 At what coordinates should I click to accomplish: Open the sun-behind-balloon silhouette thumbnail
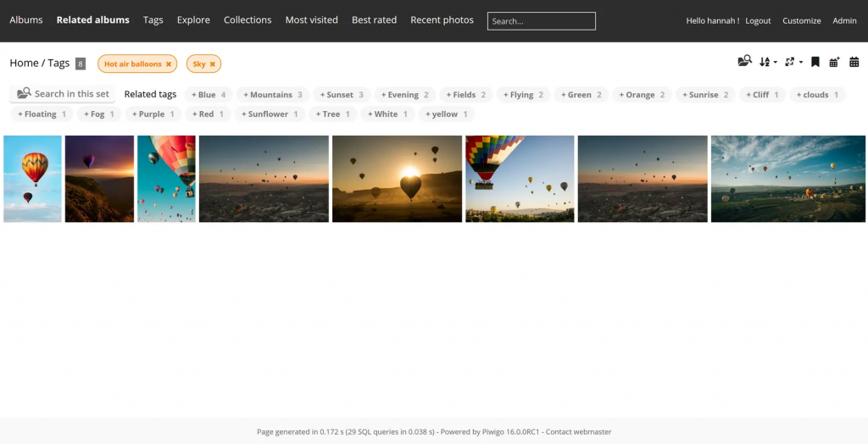pyautogui.click(x=397, y=179)
